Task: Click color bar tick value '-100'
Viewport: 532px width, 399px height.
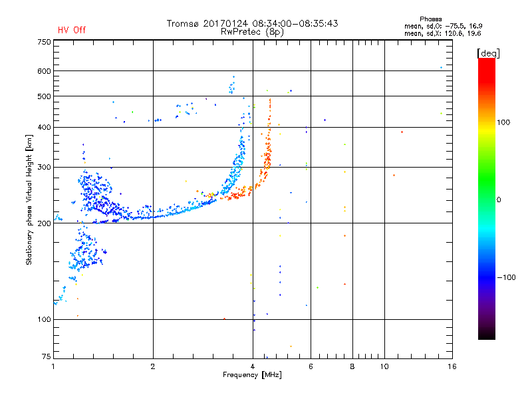Action: pyautogui.click(x=506, y=277)
